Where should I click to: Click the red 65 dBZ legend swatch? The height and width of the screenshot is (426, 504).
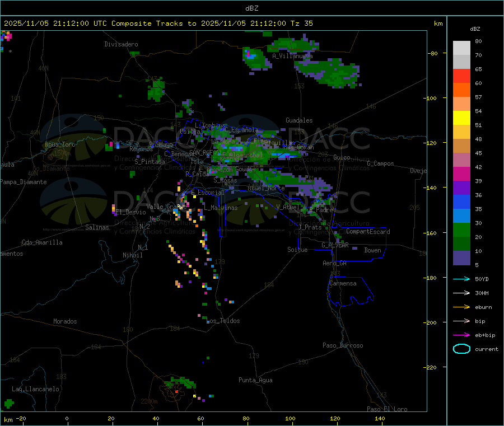coord(461,76)
